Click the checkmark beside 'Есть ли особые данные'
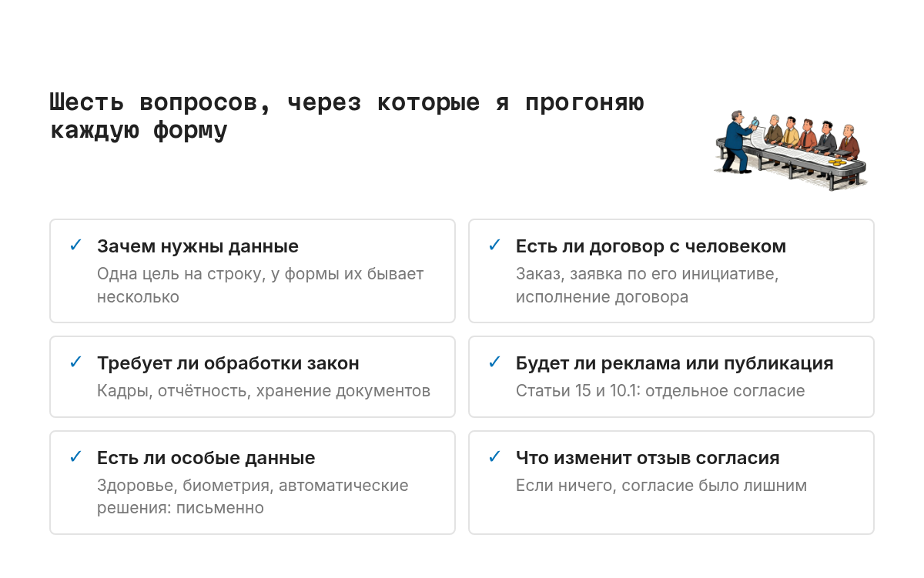924x578 pixels. 75,457
